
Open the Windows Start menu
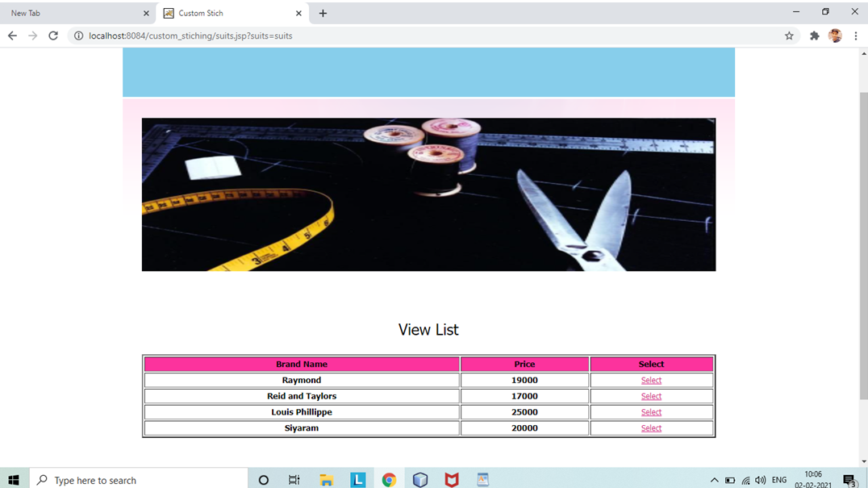(14, 480)
